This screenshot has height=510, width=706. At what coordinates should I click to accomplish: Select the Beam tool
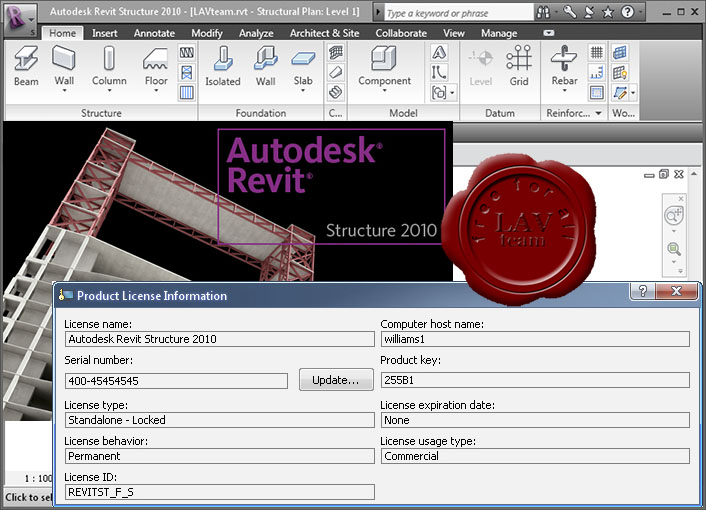pyautogui.click(x=26, y=66)
